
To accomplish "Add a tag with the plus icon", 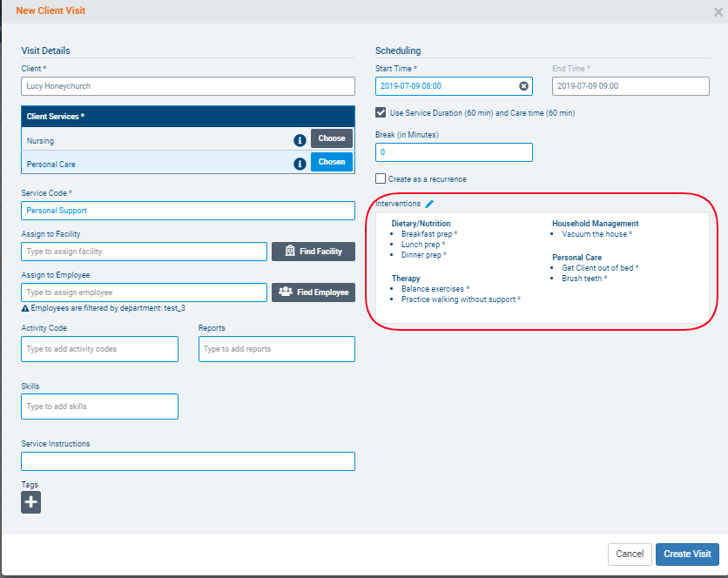I will click(x=30, y=502).
